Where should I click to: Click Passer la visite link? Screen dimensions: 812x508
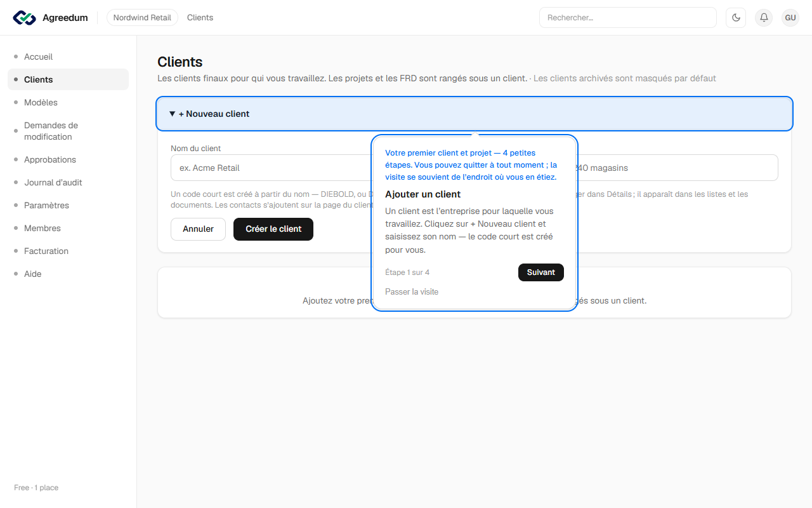tap(412, 291)
